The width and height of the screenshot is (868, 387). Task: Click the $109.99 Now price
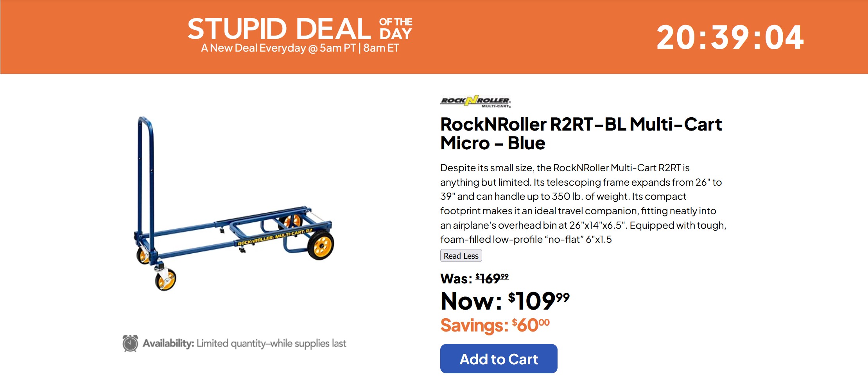539,301
